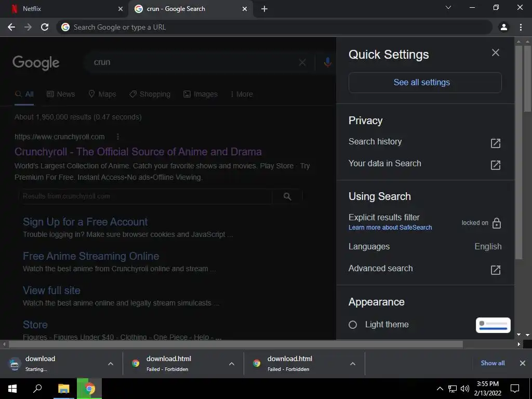The height and width of the screenshot is (399, 532).
Task: Open the Windows notification center
Action: tap(515, 389)
